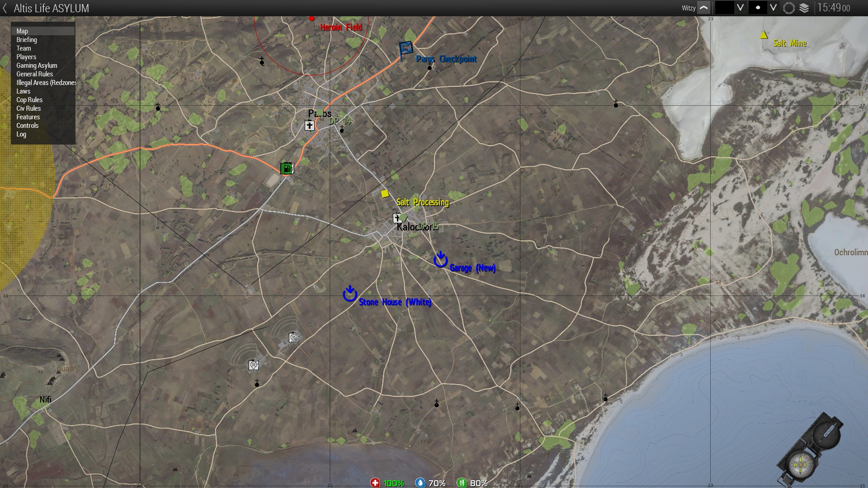Screen dimensions: 868x488
Task: Click the player name 'Witzy'
Action: coord(689,8)
